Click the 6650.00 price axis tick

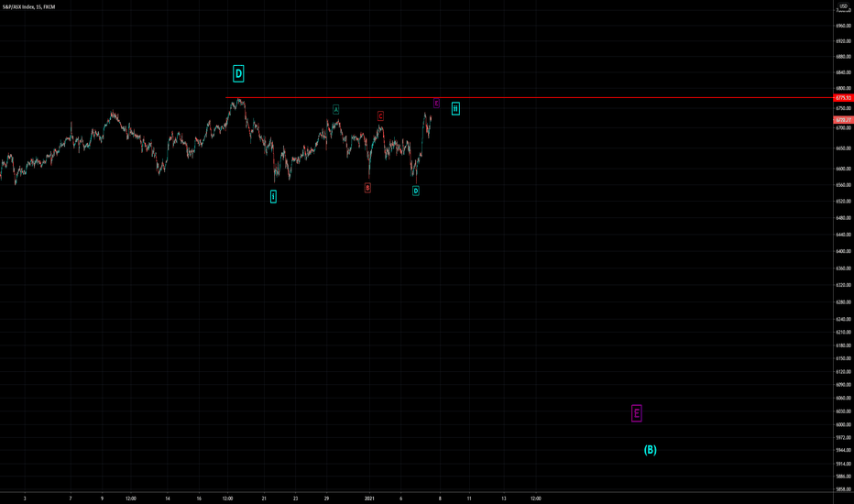point(843,148)
